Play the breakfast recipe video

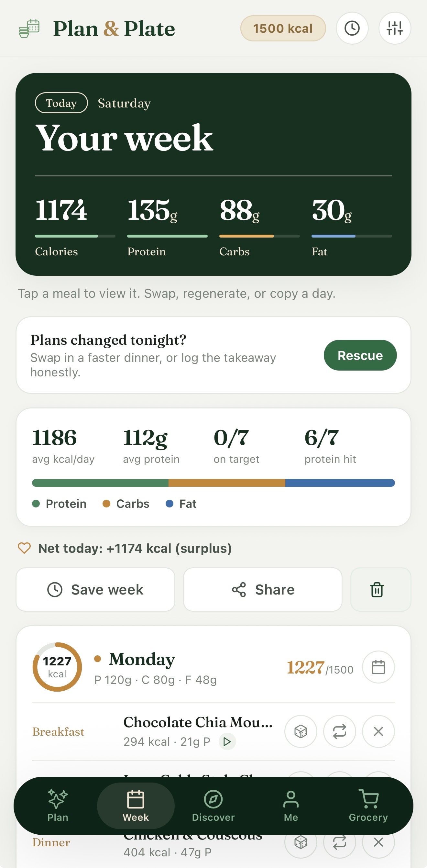coord(227,741)
